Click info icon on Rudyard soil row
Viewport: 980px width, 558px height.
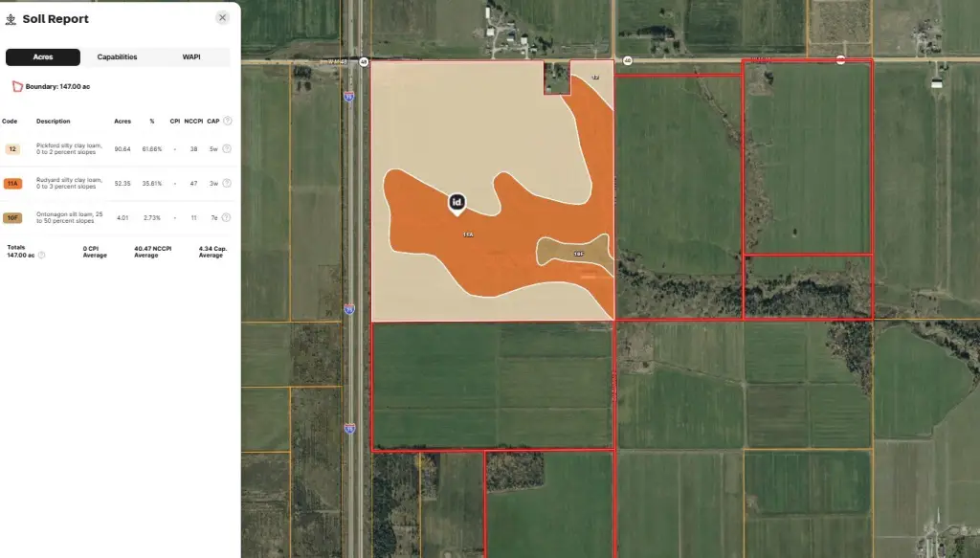coord(227,183)
